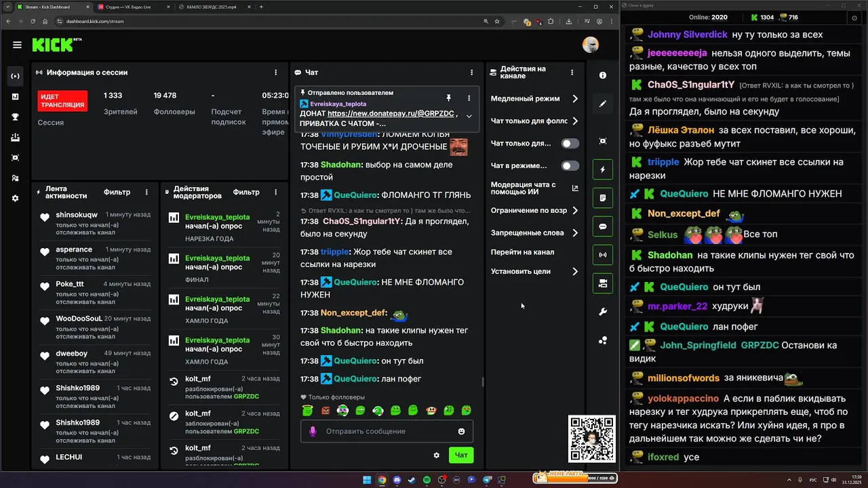
Task: Open Discord from the Windows taskbar
Action: (397, 480)
